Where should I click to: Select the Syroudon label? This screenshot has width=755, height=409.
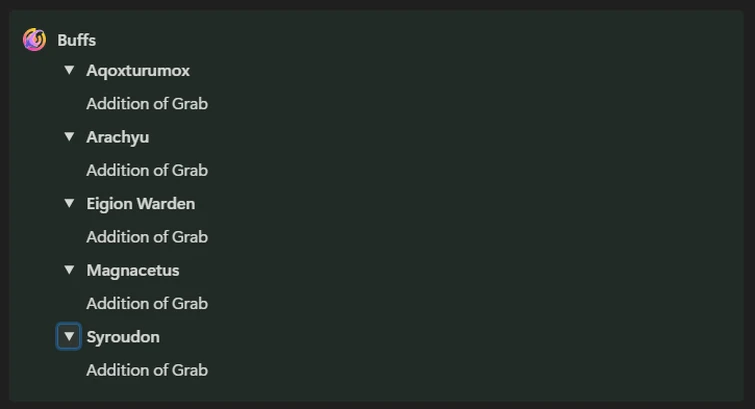pyautogui.click(x=122, y=337)
